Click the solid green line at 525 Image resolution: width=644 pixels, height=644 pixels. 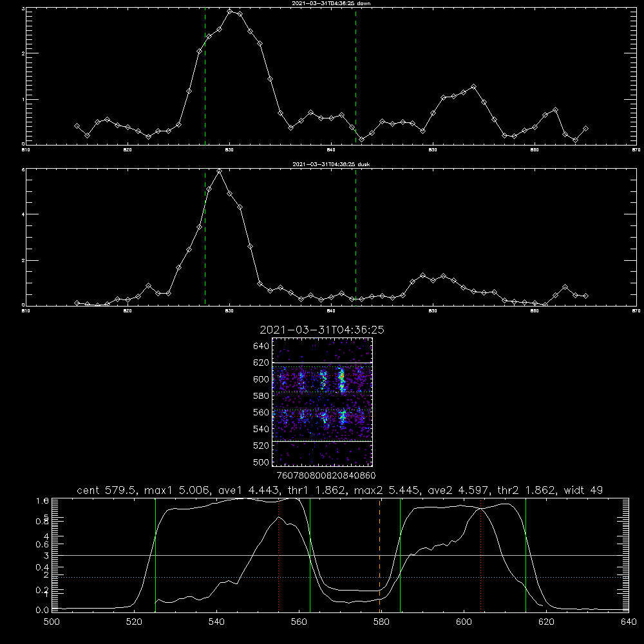tap(155, 555)
